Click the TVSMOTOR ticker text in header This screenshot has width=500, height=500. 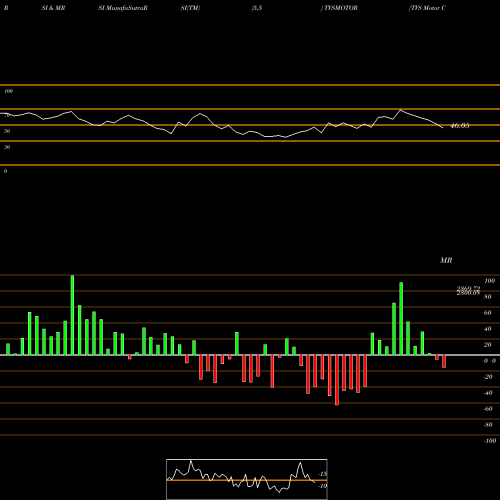[x=340, y=8]
